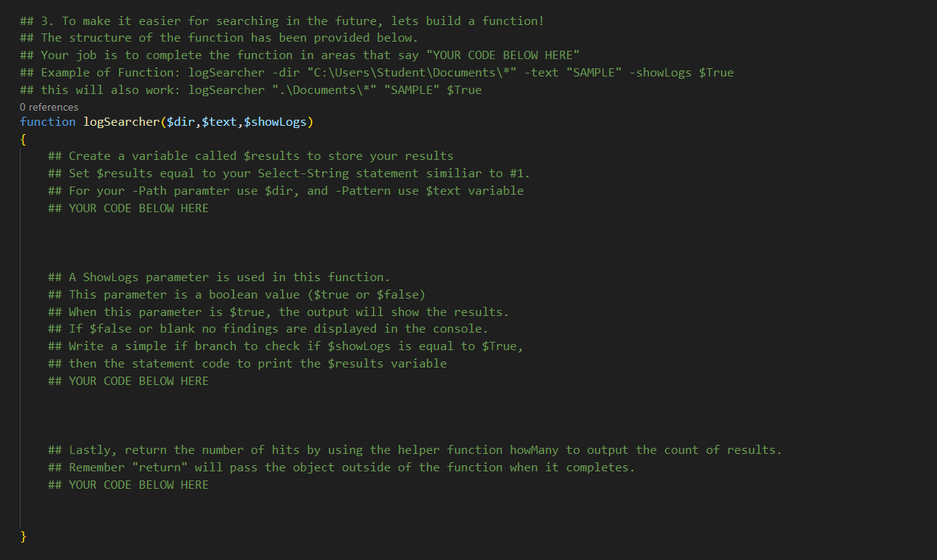Select the $dir parameter in function signature
The height and width of the screenshot is (560, 937).
coord(180,122)
